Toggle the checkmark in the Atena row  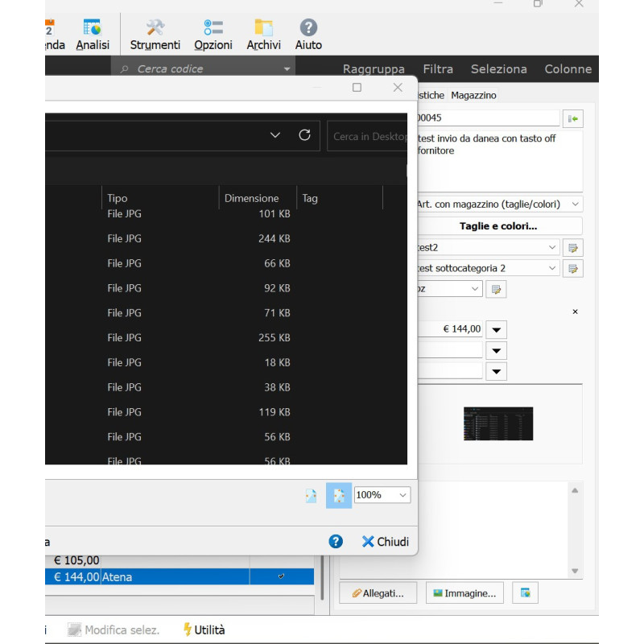281,576
